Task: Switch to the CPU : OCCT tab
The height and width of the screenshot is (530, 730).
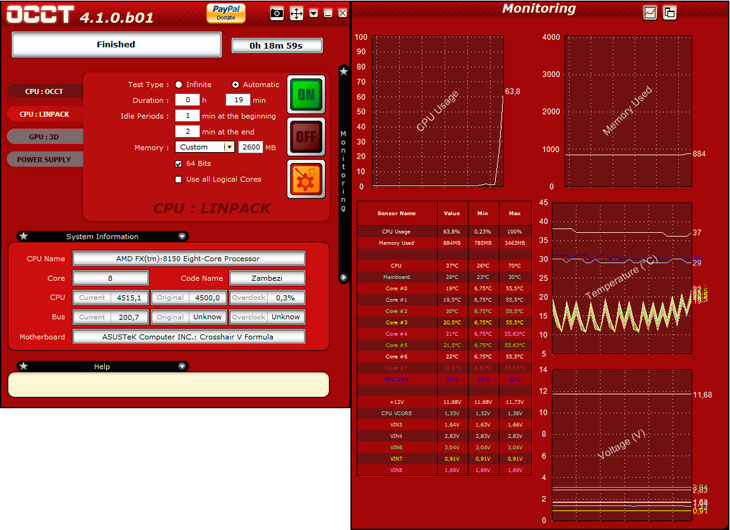Action: click(x=44, y=91)
